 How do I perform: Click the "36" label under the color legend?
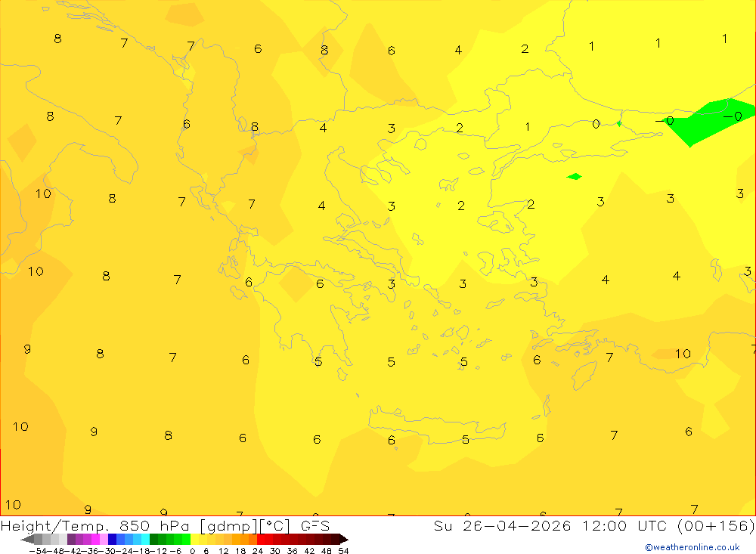(292, 551)
